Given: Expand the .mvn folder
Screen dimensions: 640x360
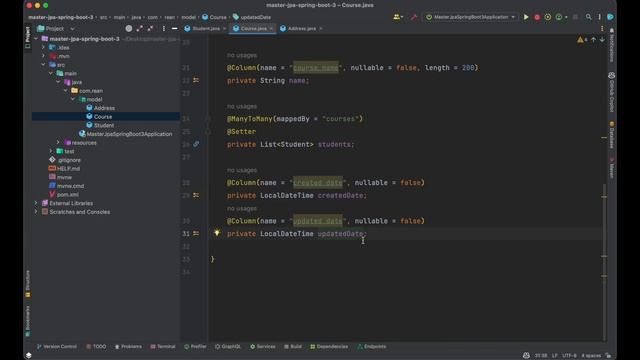Looking at the screenshot, I should [43, 56].
